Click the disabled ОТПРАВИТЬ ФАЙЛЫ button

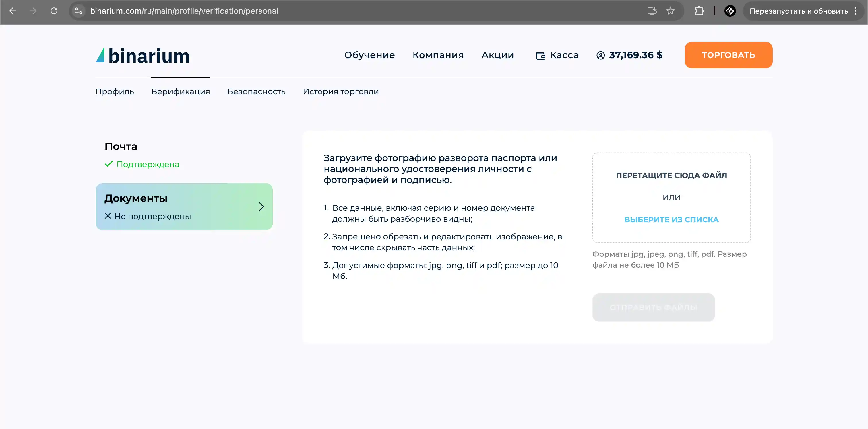coord(653,307)
